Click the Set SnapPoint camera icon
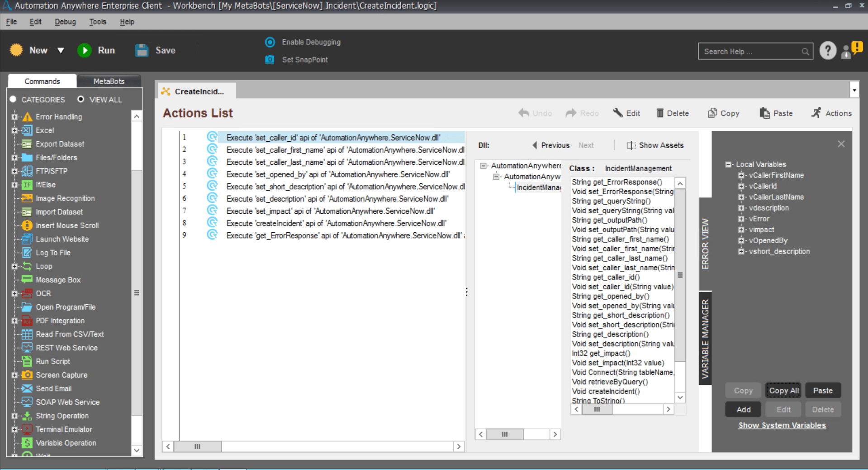 point(270,59)
